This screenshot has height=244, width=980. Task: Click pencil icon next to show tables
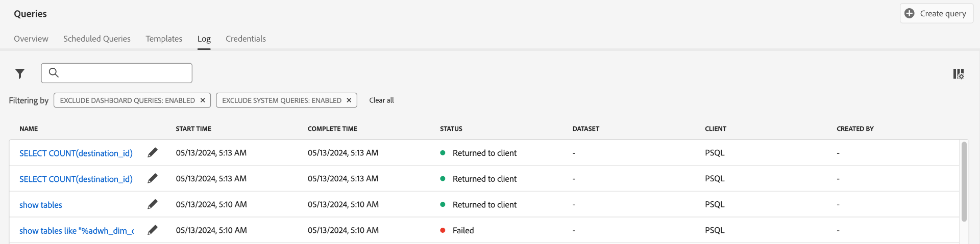153,205
